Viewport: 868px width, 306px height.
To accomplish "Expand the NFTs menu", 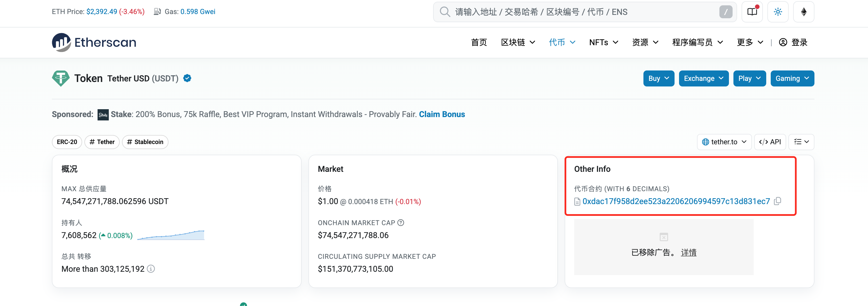I will coord(604,42).
